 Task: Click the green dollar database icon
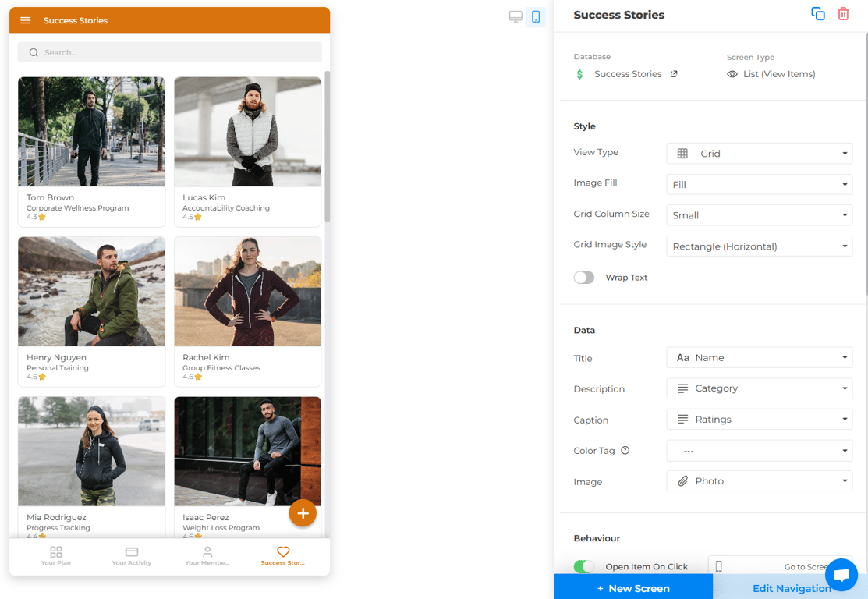579,74
